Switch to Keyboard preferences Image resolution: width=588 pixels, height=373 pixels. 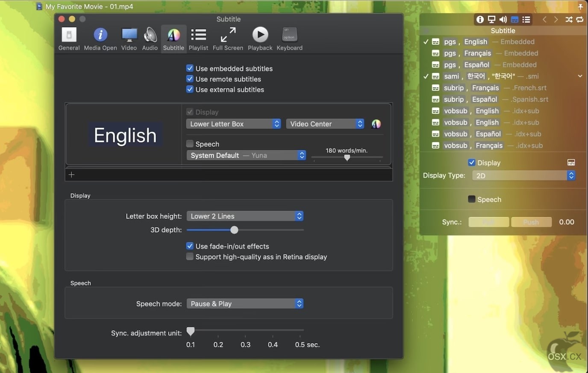coord(289,39)
